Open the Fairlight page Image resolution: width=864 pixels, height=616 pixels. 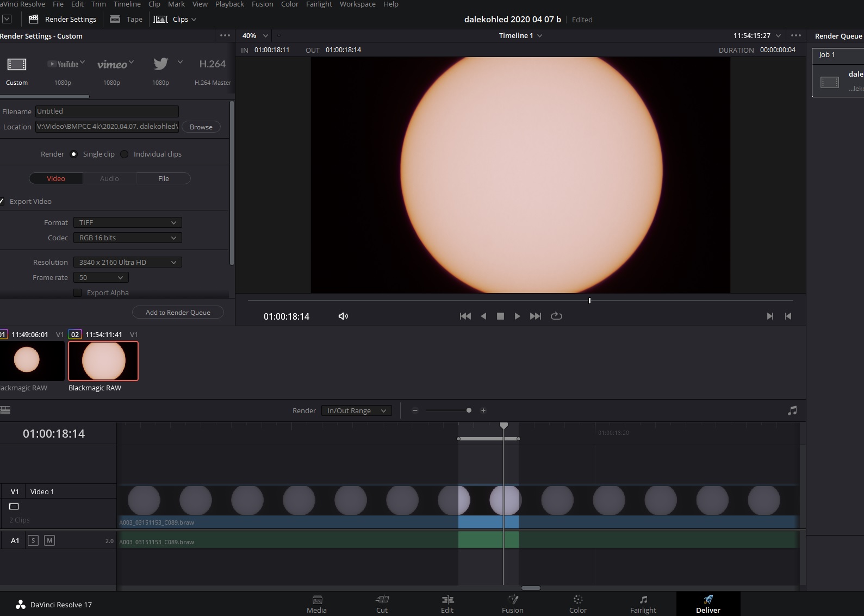click(643, 603)
